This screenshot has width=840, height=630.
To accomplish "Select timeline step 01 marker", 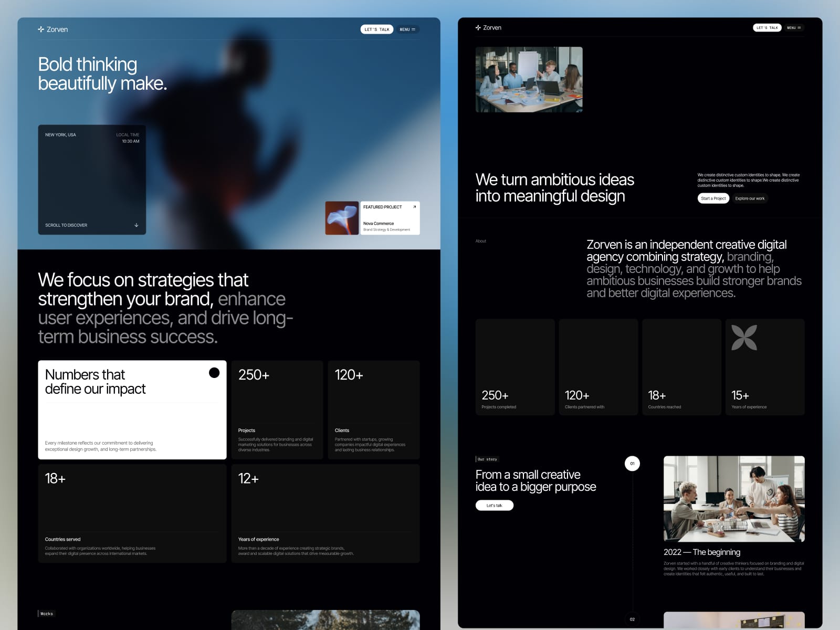I will [632, 464].
